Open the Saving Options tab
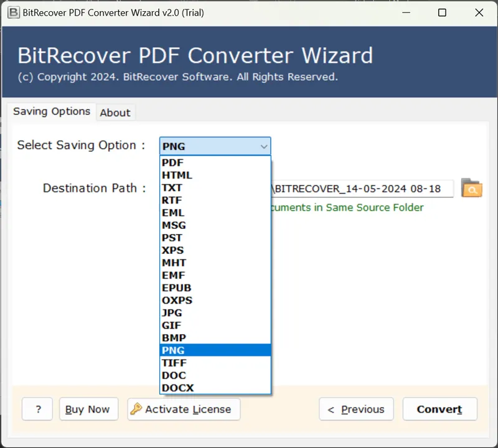Image resolution: width=498 pixels, height=448 pixels. [x=52, y=111]
